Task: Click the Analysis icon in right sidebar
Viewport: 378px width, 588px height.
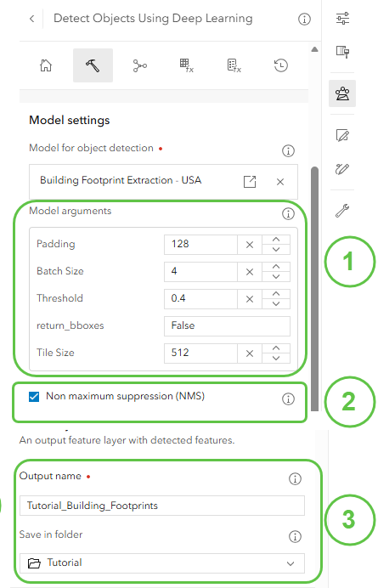Action: pyautogui.click(x=342, y=93)
